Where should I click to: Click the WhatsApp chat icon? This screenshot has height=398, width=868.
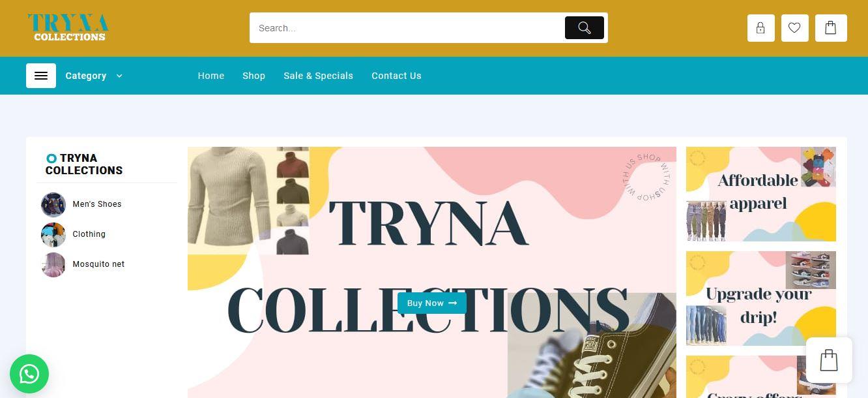(29, 374)
